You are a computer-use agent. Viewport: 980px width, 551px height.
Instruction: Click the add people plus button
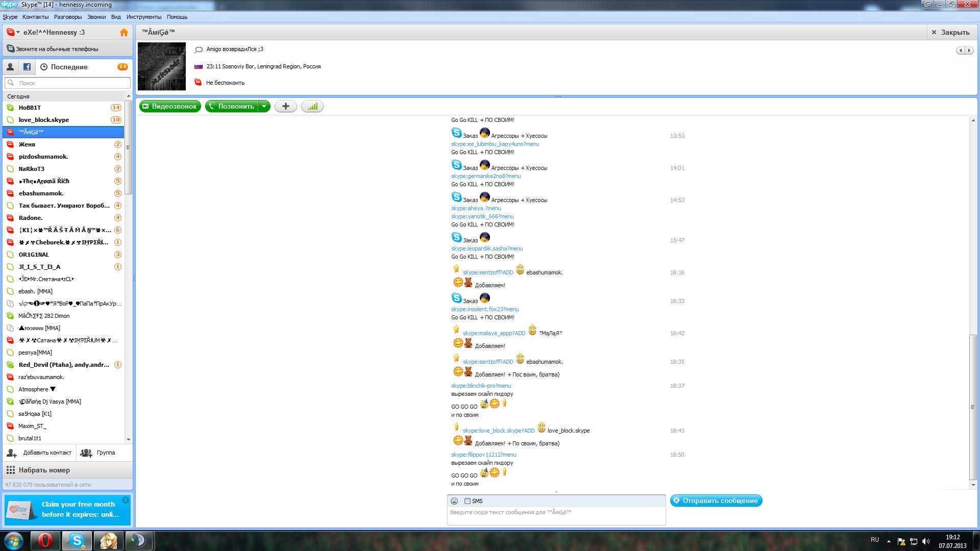coord(286,106)
